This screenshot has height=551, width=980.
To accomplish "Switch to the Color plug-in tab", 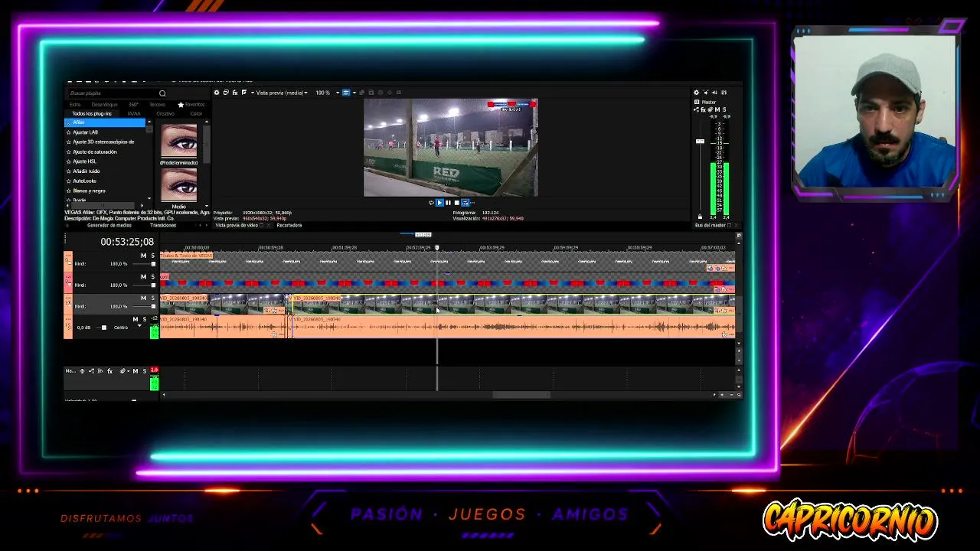I will [196, 113].
